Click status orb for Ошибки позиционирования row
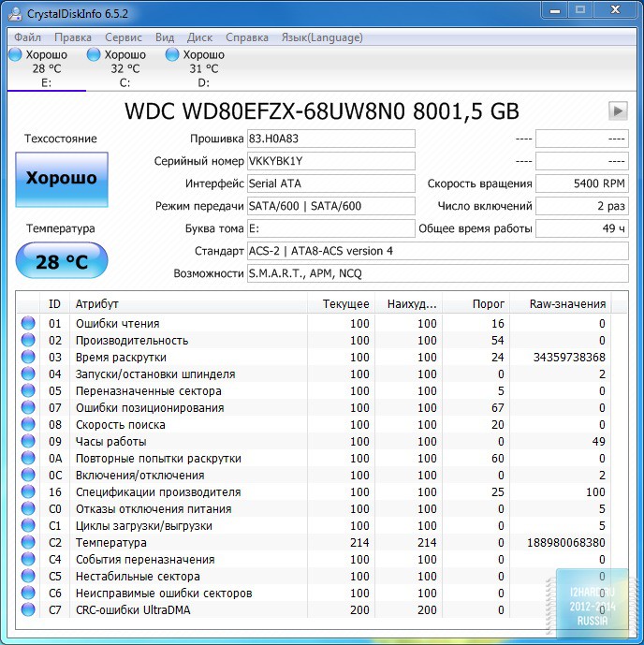 tap(28, 407)
